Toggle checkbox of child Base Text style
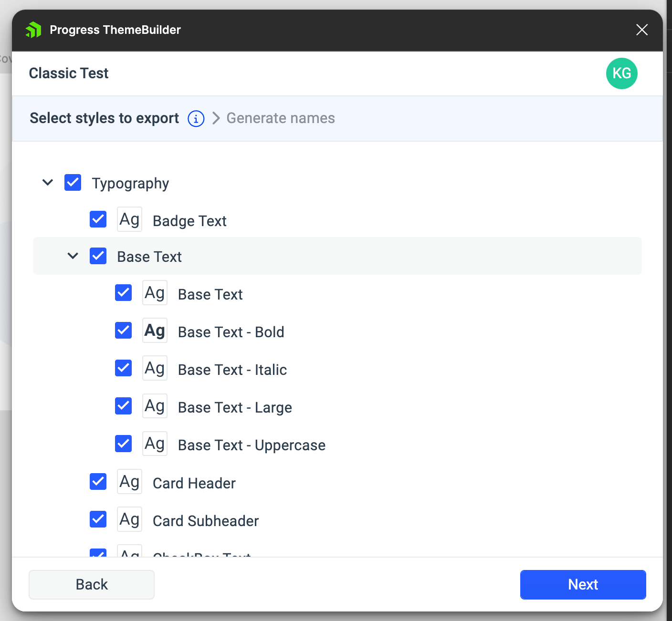This screenshot has height=621, width=672. click(x=124, y=293)
